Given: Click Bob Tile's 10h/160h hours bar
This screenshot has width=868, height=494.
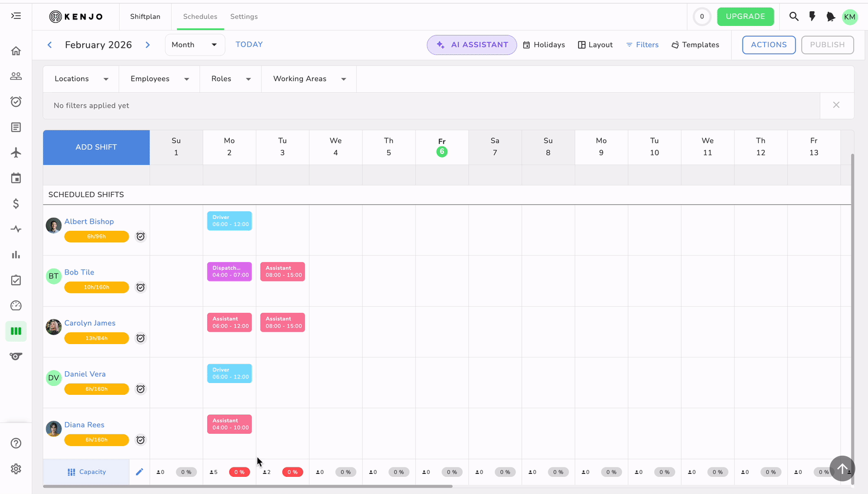Looking at the screenshot, I should click(97, 287).
